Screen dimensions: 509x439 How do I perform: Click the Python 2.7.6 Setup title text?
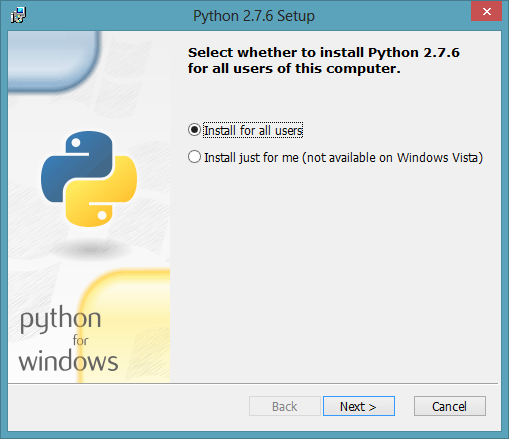(x=254, y=16)
